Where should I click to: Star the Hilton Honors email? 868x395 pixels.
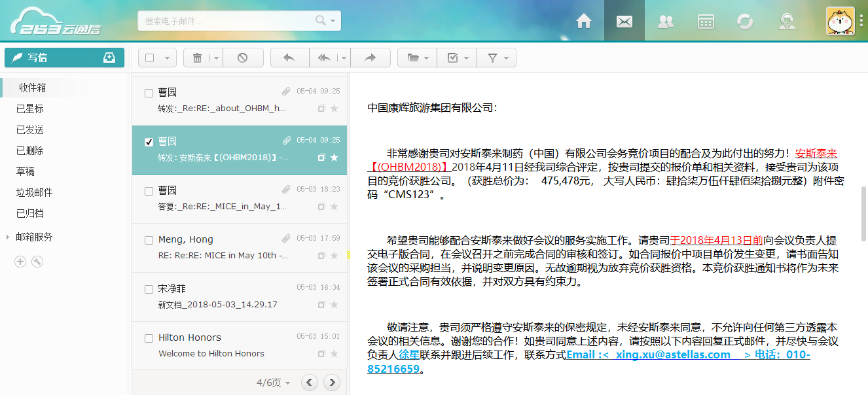coord(334,354)
